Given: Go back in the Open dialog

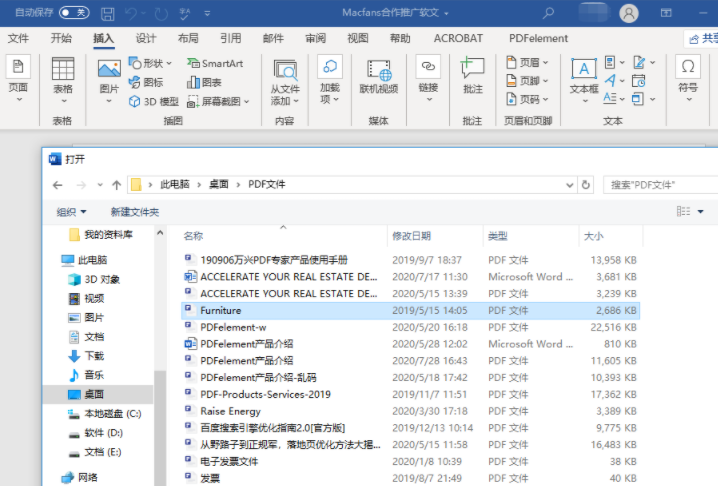Looking at the screenshot, I should pyautogui.click(x=58, y=185).
